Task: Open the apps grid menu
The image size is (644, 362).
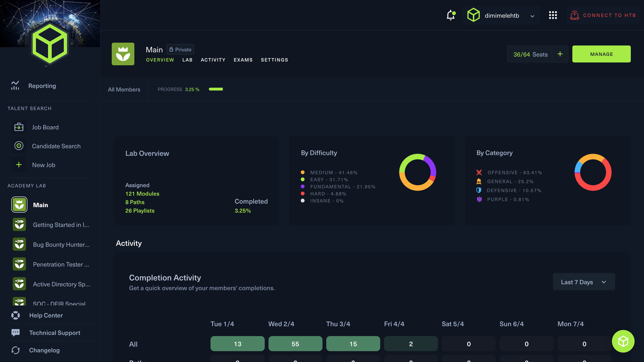Action: [553, 15]
